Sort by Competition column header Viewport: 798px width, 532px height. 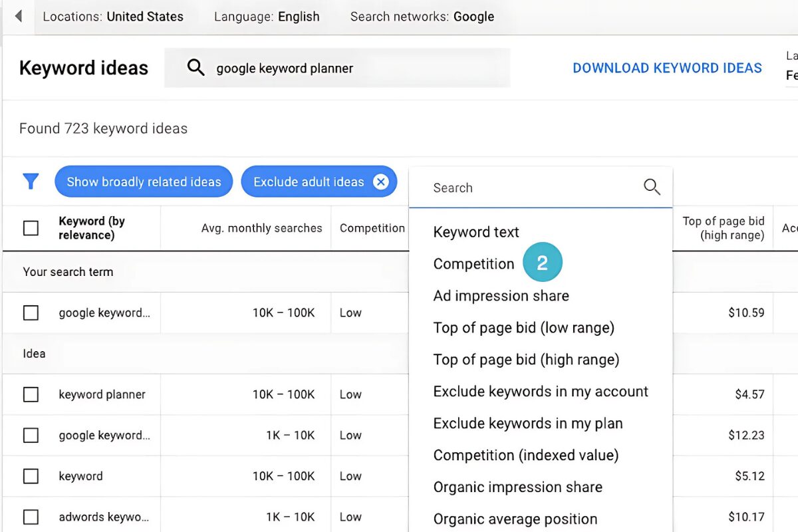tap(372, 228)
